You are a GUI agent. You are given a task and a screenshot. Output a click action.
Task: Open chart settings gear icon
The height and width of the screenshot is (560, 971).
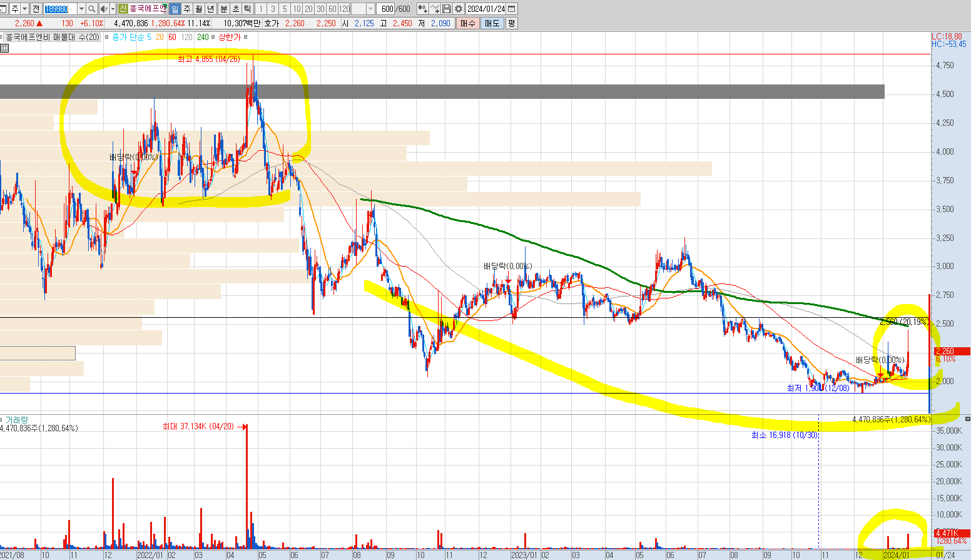[x=459, y=9]
